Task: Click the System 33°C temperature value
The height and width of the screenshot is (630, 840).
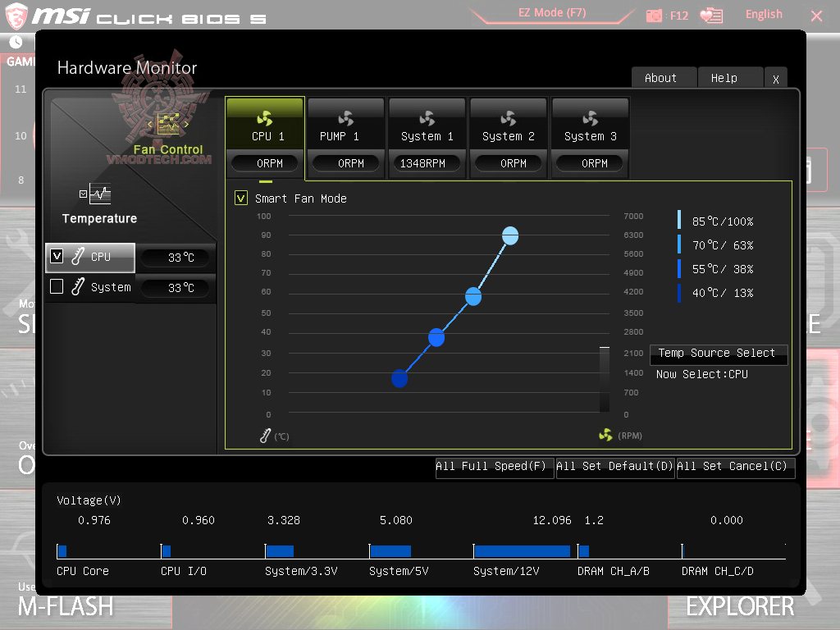Action: (x=175, y=288)
